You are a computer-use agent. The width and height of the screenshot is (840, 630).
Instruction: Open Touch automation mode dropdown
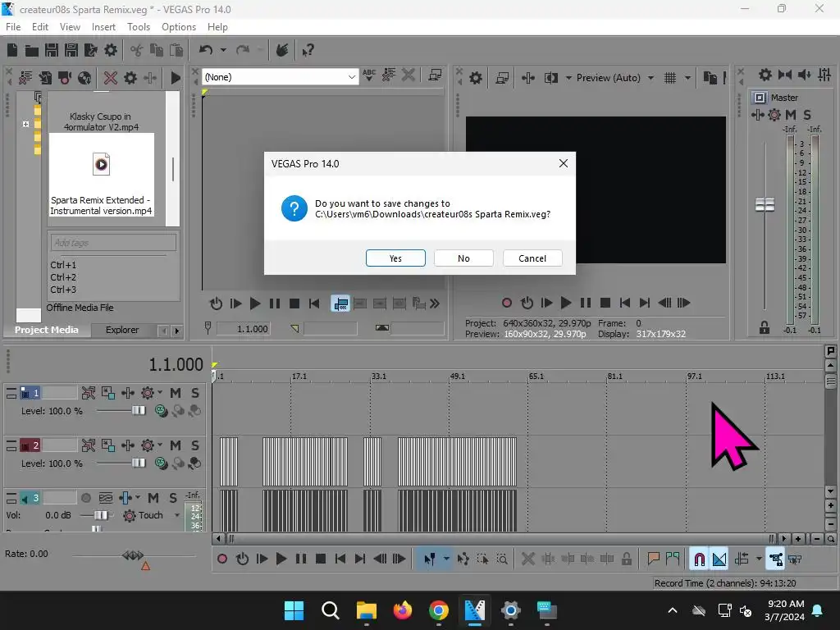177,515
